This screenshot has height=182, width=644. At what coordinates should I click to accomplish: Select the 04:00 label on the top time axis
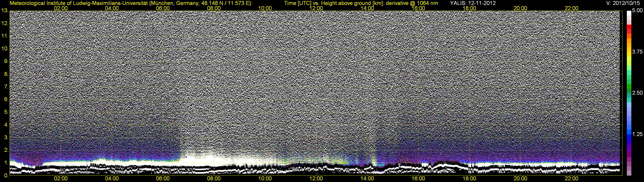(112, 8)
